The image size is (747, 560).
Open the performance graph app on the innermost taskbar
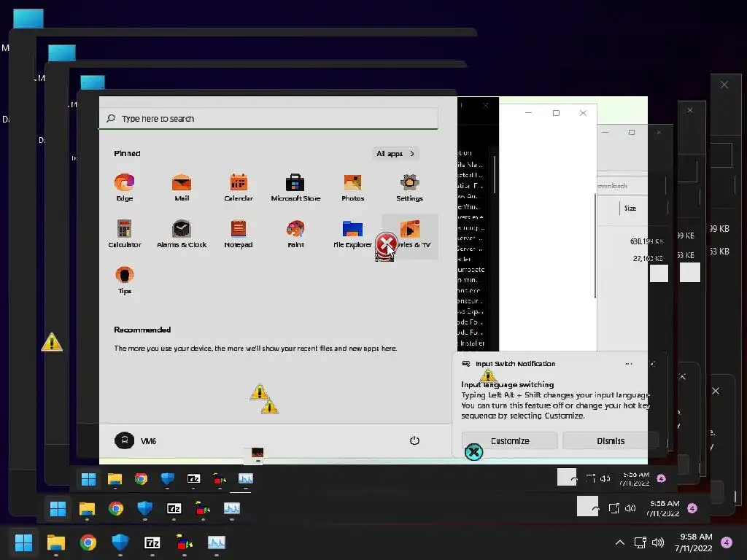[x=246, y=479]
